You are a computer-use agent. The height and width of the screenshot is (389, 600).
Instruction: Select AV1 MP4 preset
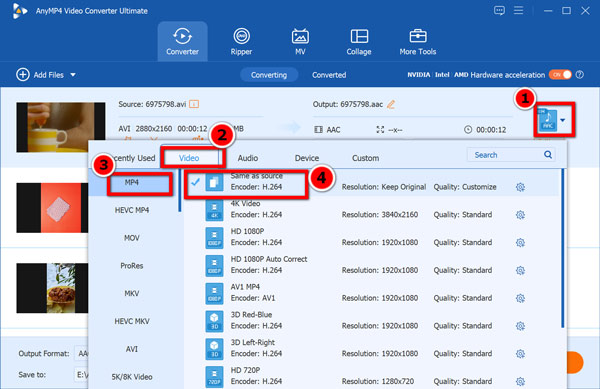tap(372, 293)
